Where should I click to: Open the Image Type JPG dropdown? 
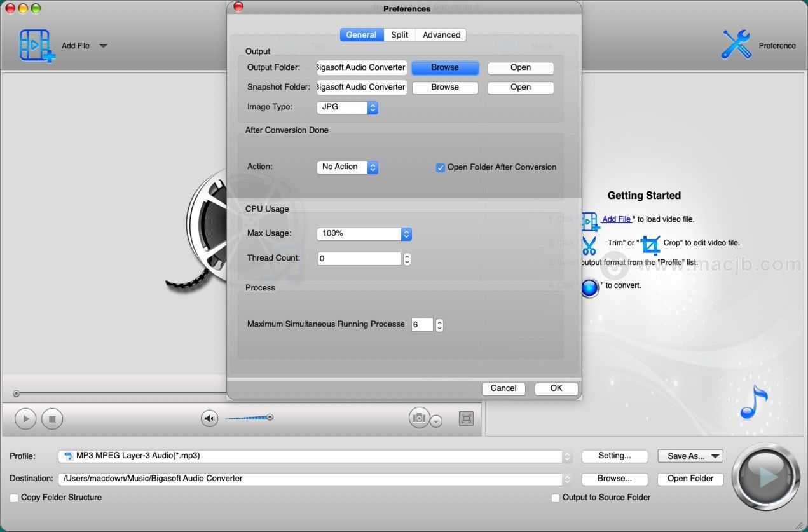[347, 107]
